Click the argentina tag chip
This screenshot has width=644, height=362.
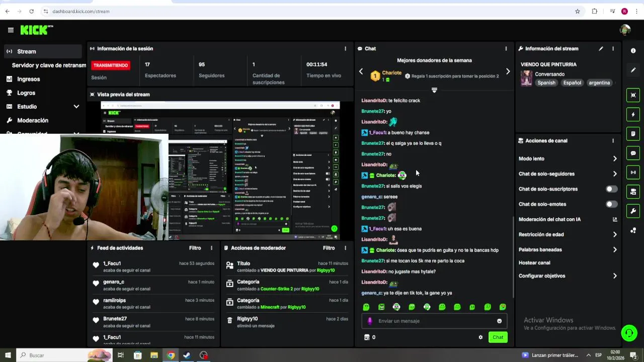point(599,83)
